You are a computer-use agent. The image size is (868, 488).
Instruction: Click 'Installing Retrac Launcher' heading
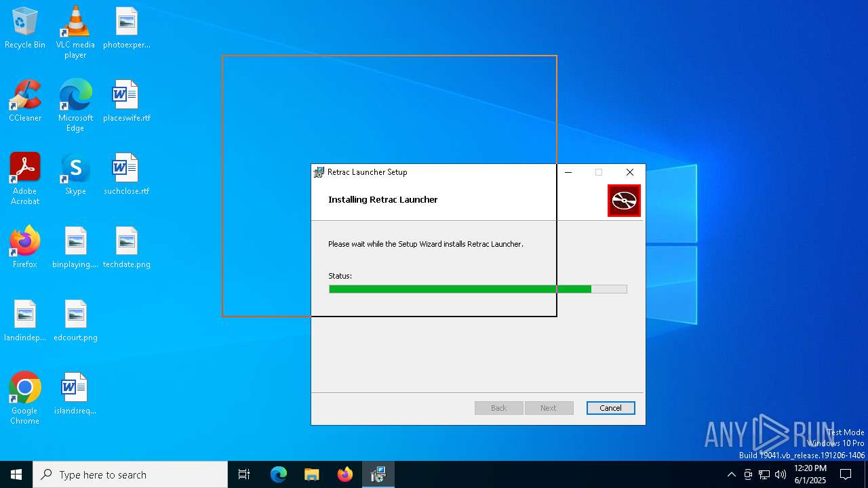click(383, 199)
